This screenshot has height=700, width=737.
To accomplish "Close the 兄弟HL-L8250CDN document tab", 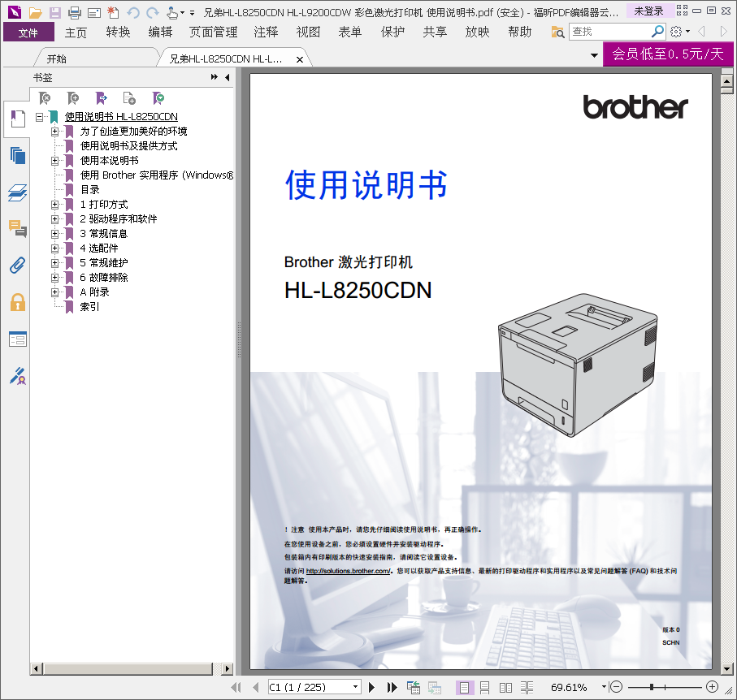I will point(299,59).
